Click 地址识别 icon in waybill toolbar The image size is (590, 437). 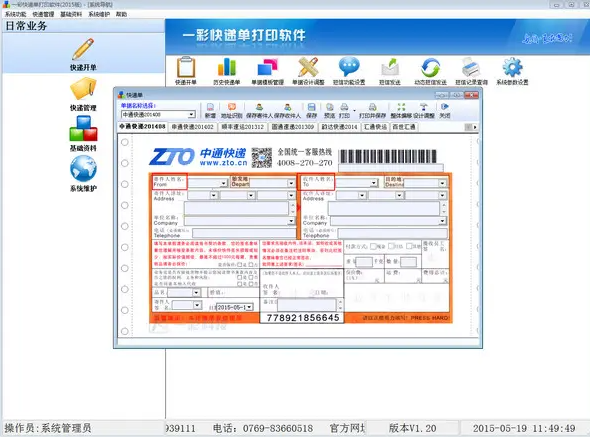231,111
